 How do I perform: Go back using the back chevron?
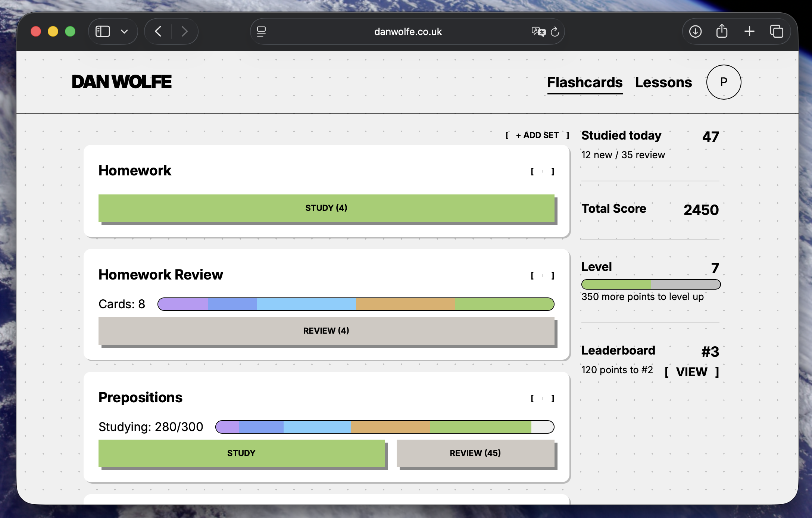tap(158, 31)
